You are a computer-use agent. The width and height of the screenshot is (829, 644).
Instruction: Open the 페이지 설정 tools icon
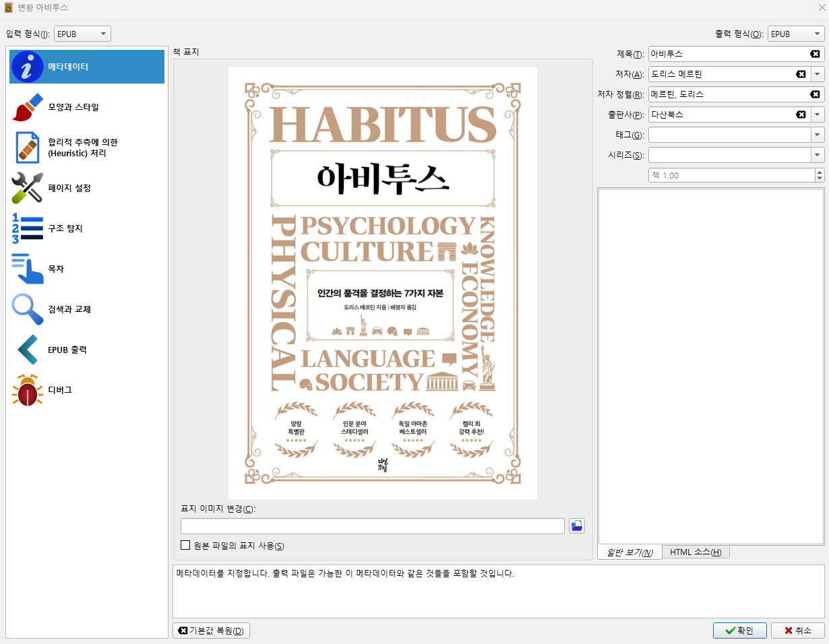28,188
